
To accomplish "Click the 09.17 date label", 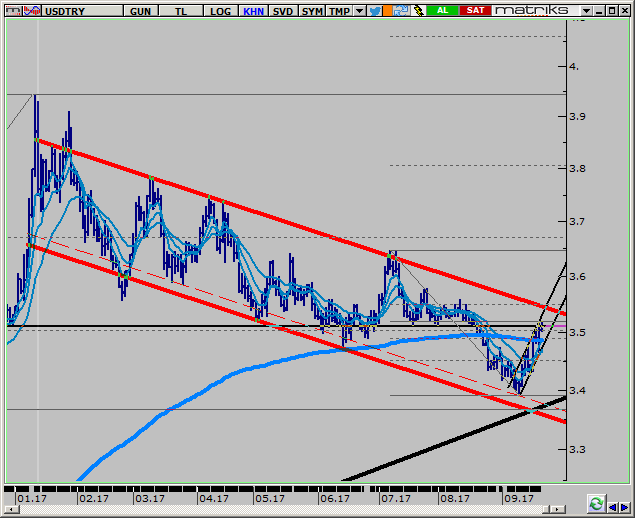I will coord(519,499).
